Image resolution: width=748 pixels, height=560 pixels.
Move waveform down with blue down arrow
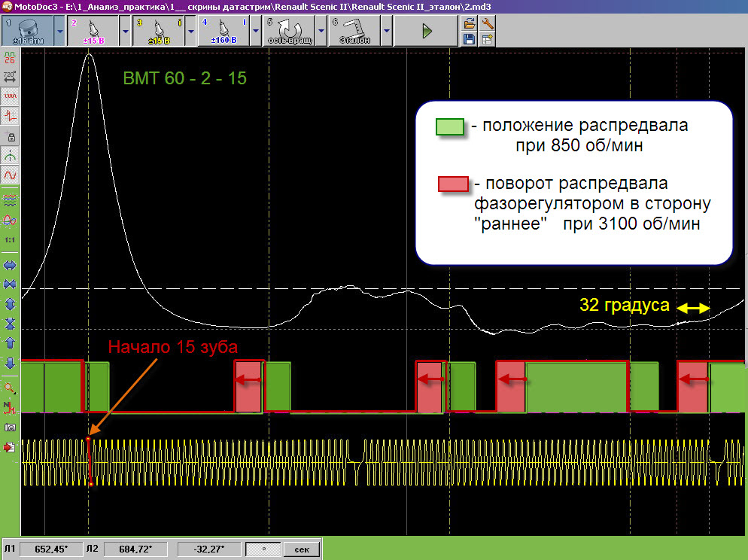[10, 363]
